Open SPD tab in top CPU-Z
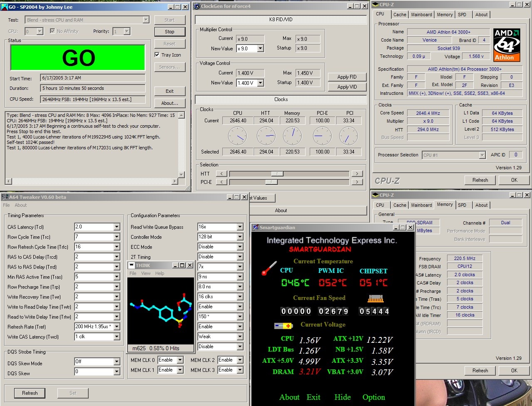 [x=462, y=15]
